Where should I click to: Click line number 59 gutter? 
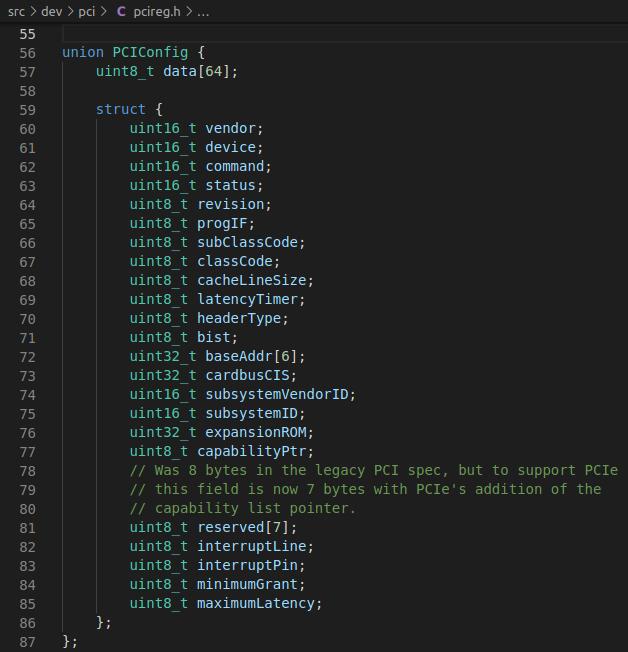click(x=27, y=110)
